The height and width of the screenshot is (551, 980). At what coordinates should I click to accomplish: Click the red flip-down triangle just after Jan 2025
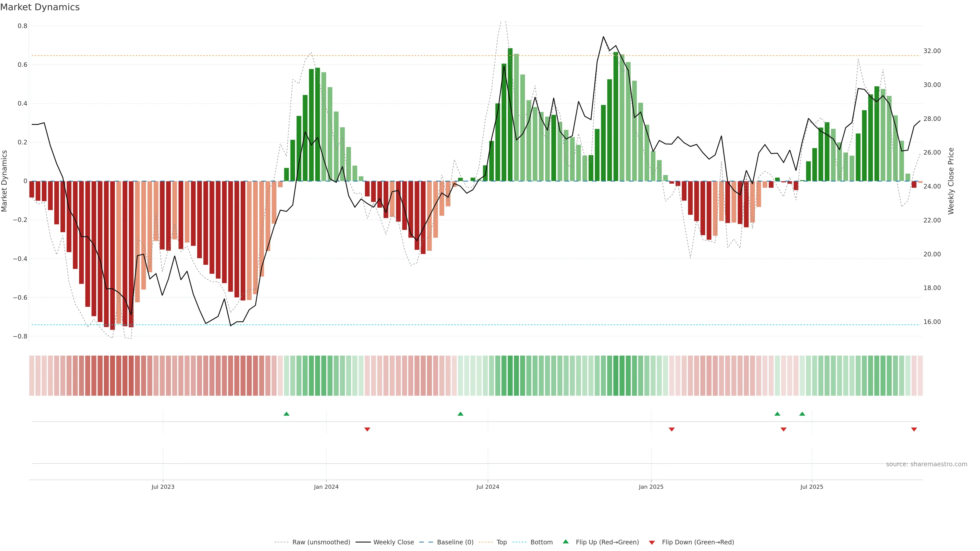671,429
